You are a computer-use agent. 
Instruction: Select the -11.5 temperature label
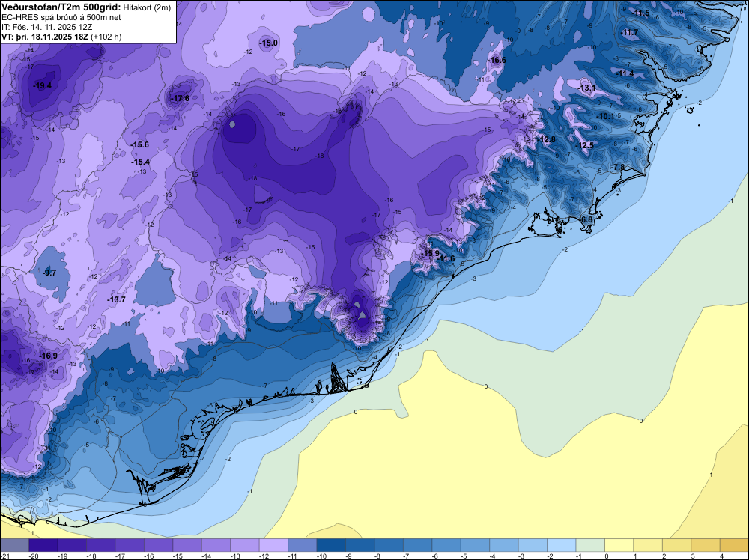tap(640, 13)
